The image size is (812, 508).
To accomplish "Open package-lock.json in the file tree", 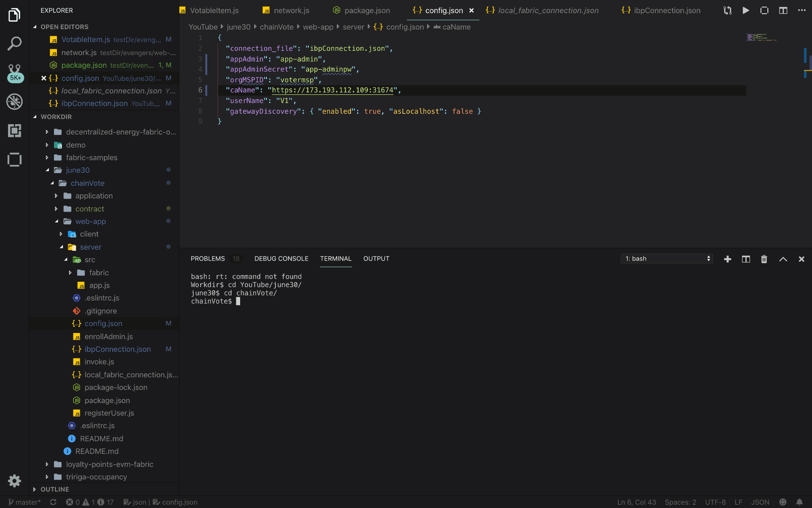I will point(116,388).
